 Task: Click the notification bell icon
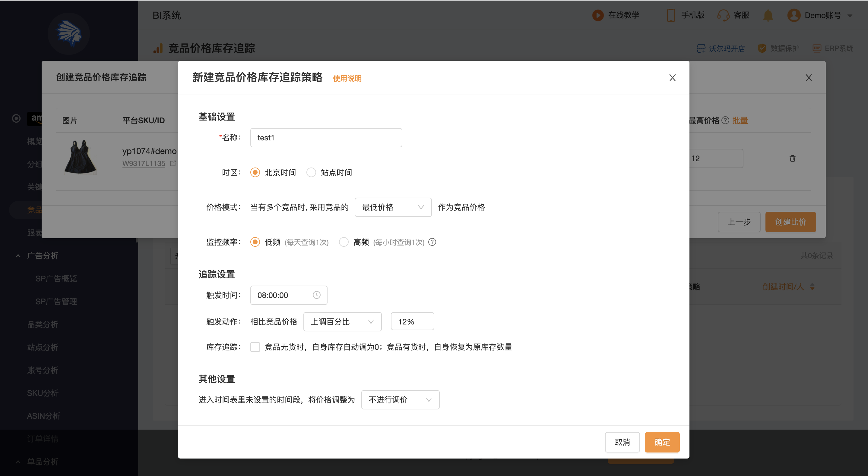[x=768, y=15]
